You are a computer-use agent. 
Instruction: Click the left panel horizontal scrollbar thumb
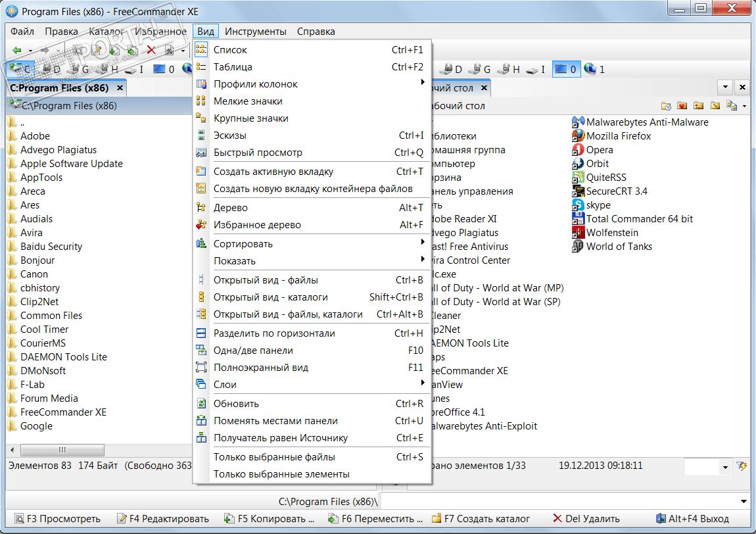coord(62,450)
